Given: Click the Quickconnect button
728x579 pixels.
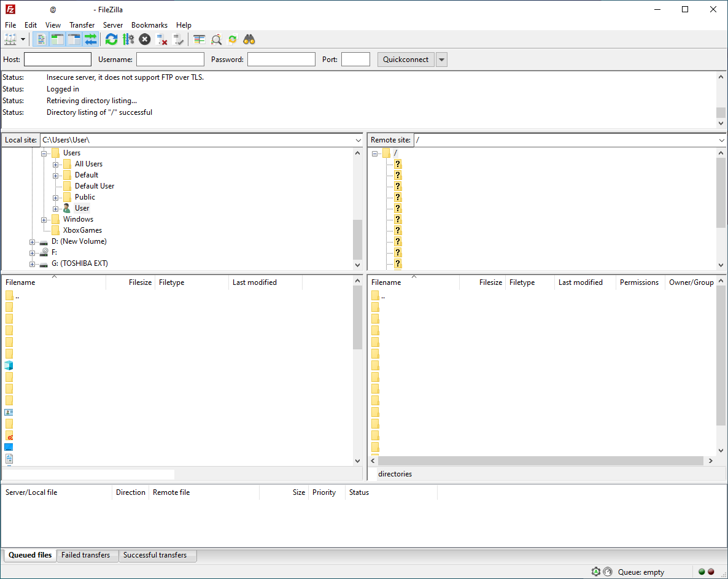Looking at the screenshot, I should tap(406, 60).
